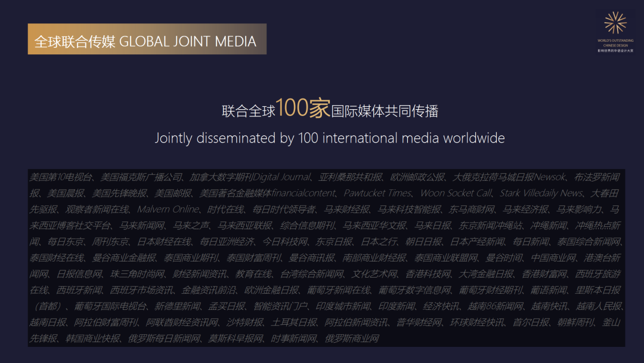The image size is (644, 363).
Task: Click "日本产经新闻" entry
Action: click(478, 242)
